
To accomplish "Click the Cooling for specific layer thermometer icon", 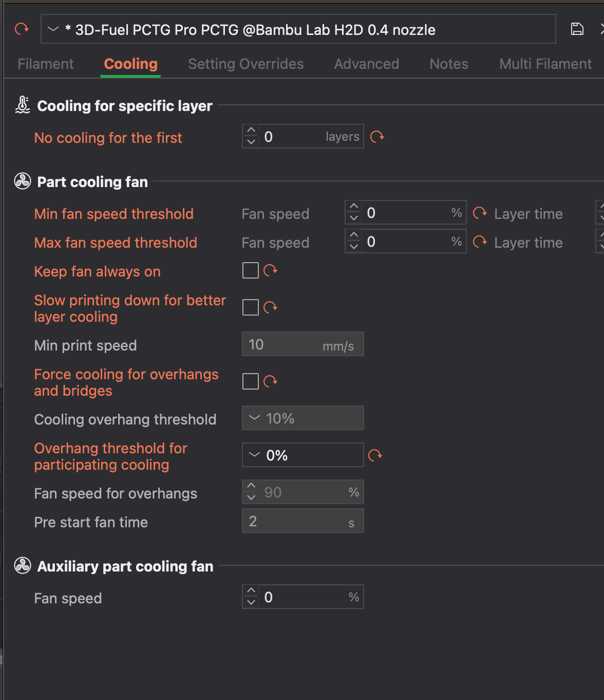I will point(23,105).
